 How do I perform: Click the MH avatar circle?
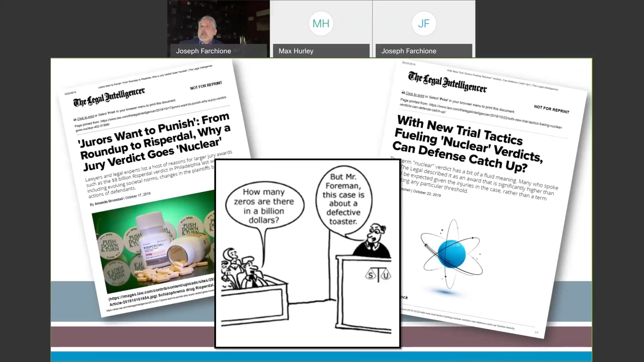[x=321, y=24]
